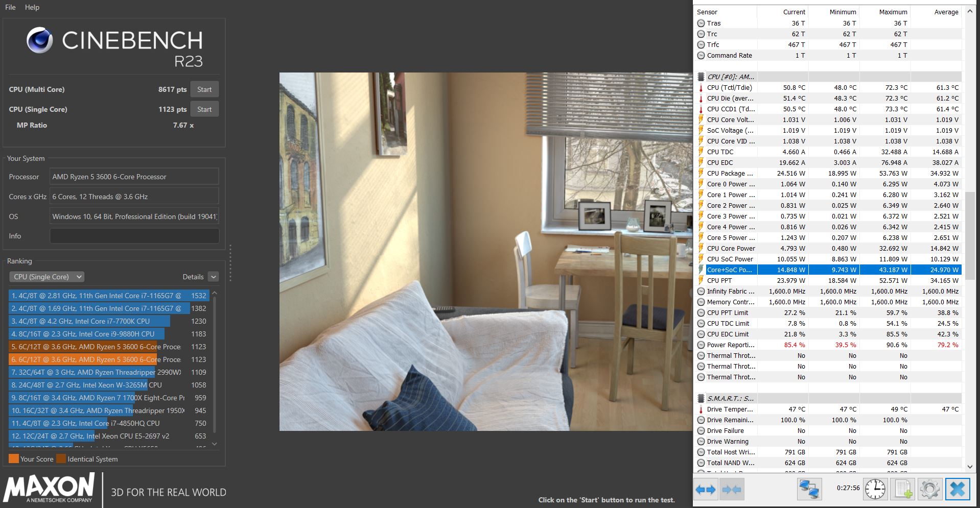Screen dimensions: 980x508
Task: Click thermometer icon of CPU Die row
Action: [701, 98]
